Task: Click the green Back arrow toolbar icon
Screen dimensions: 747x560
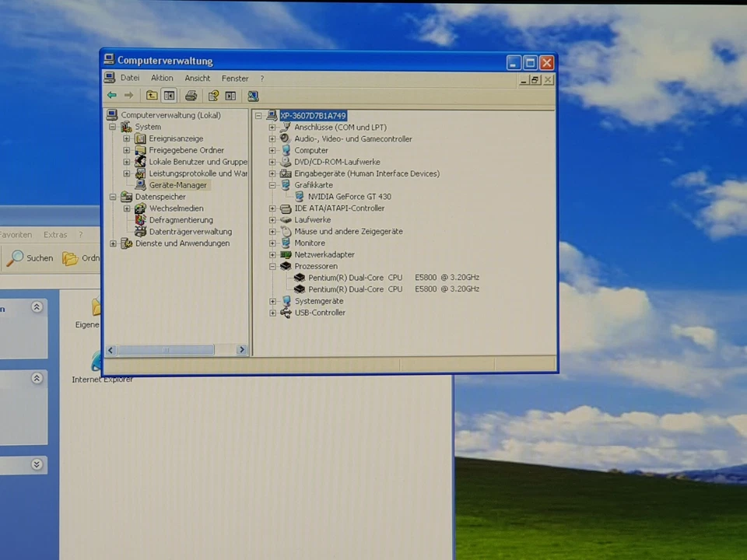Action: pos(112,96)
